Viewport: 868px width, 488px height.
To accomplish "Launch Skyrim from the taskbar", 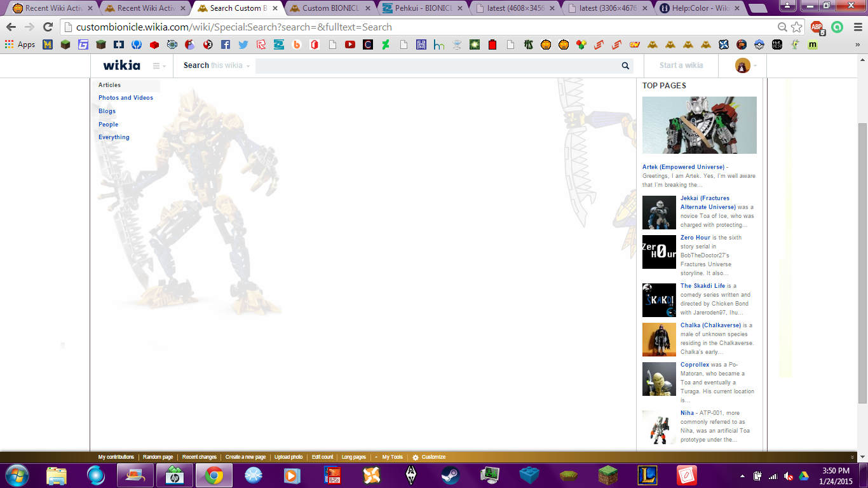I will point(411,475).
